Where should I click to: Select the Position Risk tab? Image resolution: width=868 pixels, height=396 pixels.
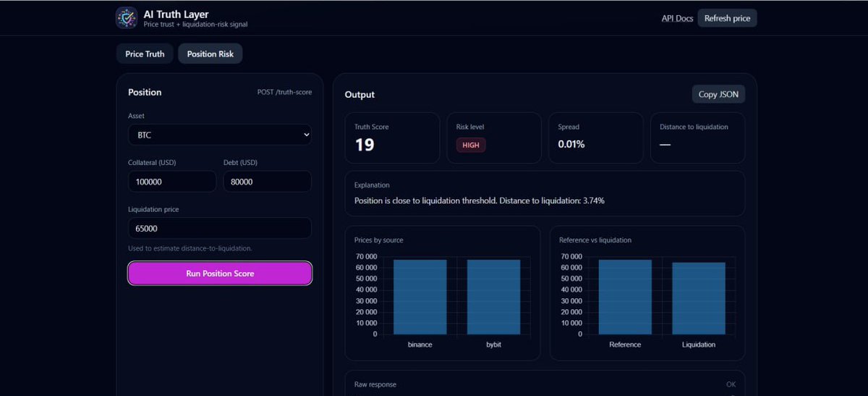[x=210, y=54]
